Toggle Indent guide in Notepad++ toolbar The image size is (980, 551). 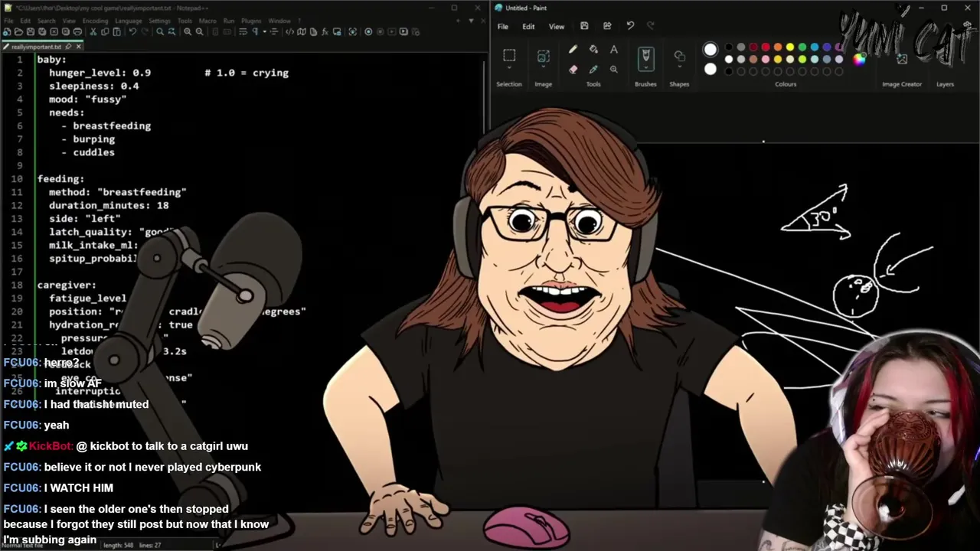point(274,31)
